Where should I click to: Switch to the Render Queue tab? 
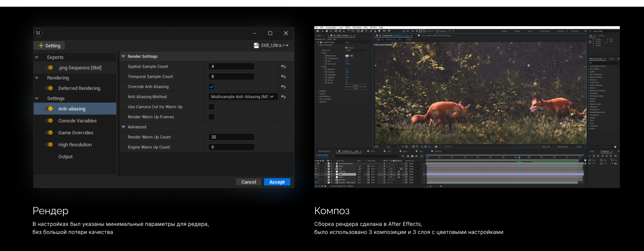coord(324,151)
